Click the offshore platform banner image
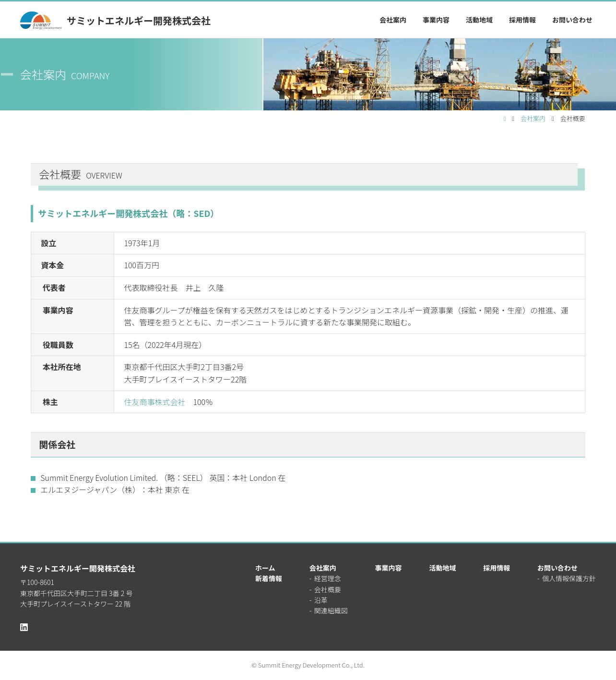 (439, 74)
